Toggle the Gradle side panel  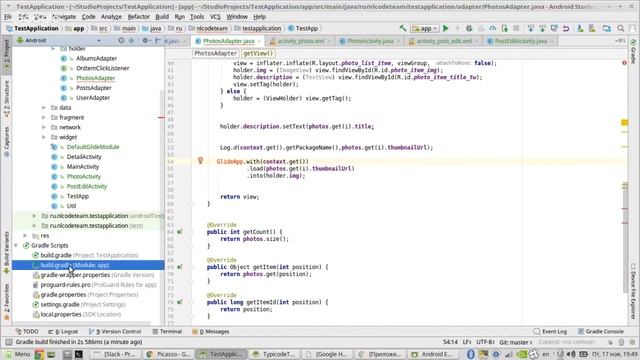(x=633, y=51)
